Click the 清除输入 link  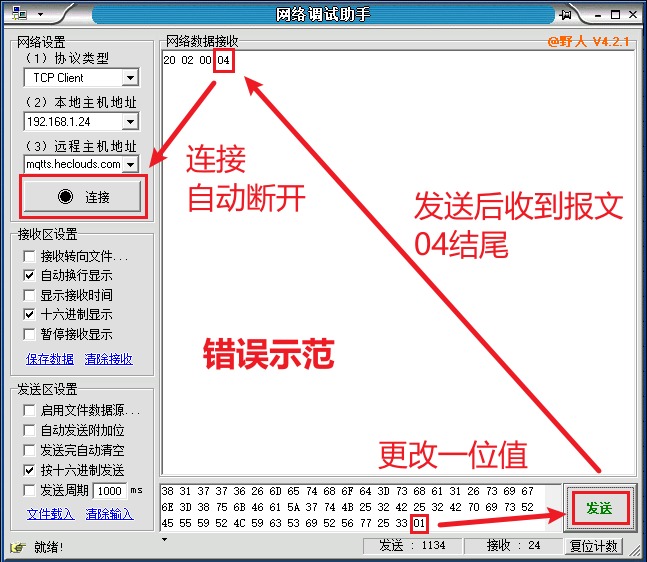pos(109,514)
